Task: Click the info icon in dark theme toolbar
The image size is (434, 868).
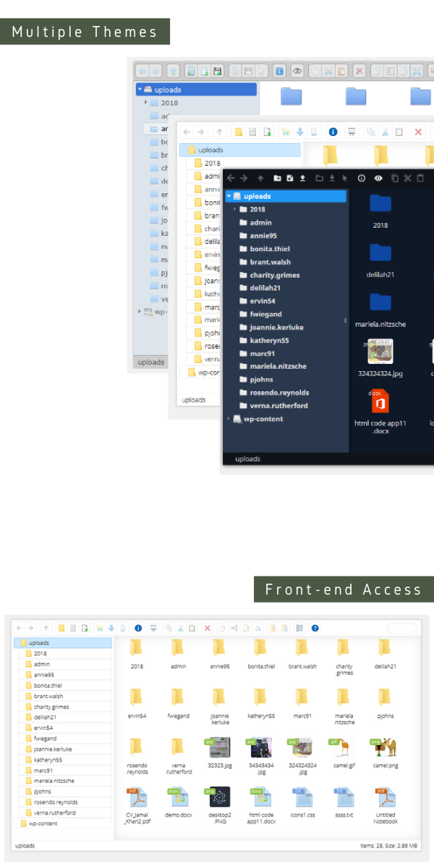Action: pos(361,178)
